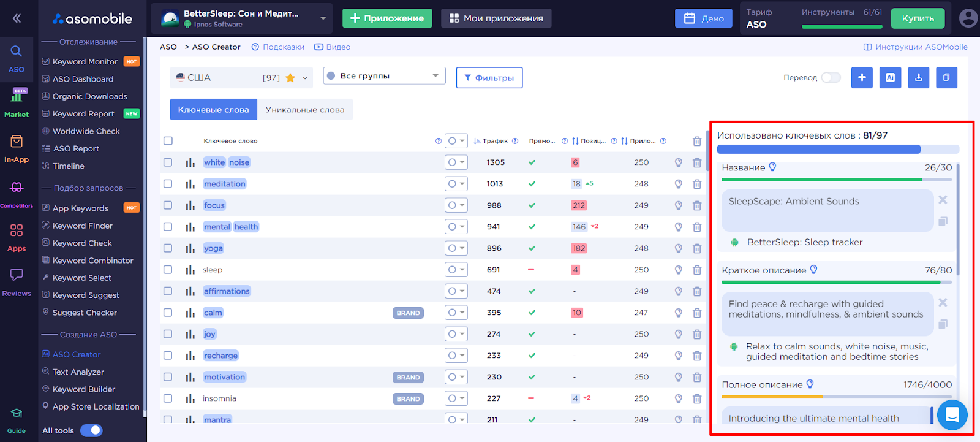980x442 pixels.
Task: Click the AI generate icon button
Action: click(x=890, y=77)
